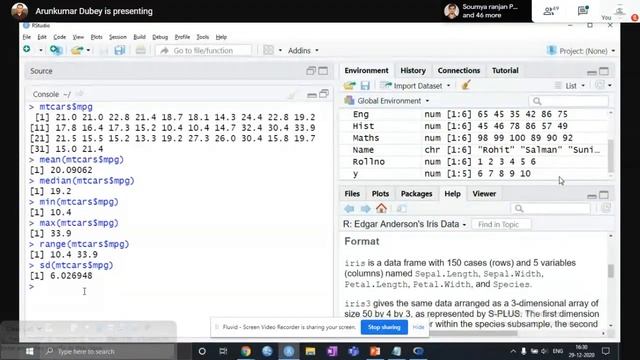
Task: Click the Load workspace folder icon
Action: 349,85
